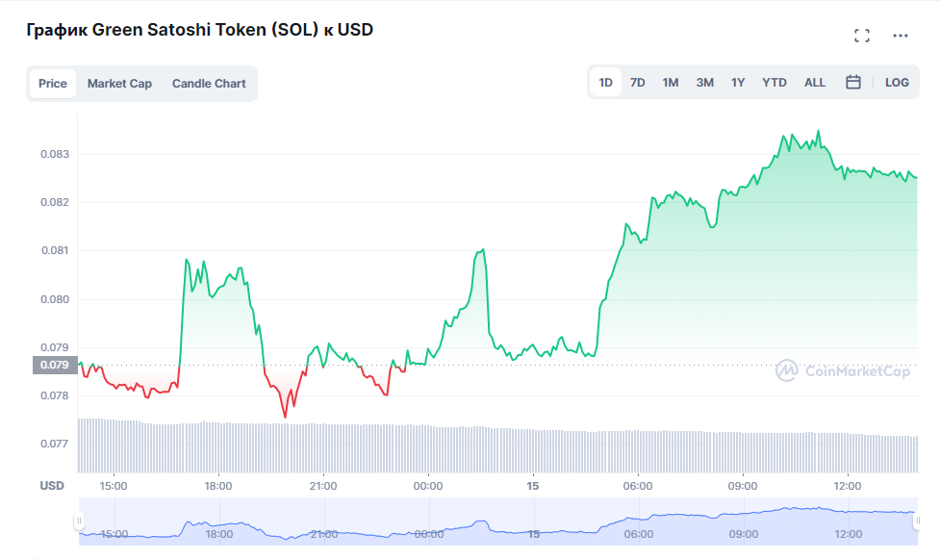Switch to the Market Cap tab
The height and width of the screenshot is (560, 940).
119,84
